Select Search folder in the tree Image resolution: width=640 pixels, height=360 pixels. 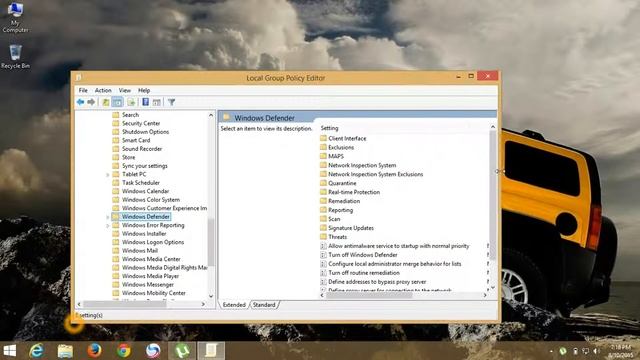pyautogui.click(x=130, y=115)
